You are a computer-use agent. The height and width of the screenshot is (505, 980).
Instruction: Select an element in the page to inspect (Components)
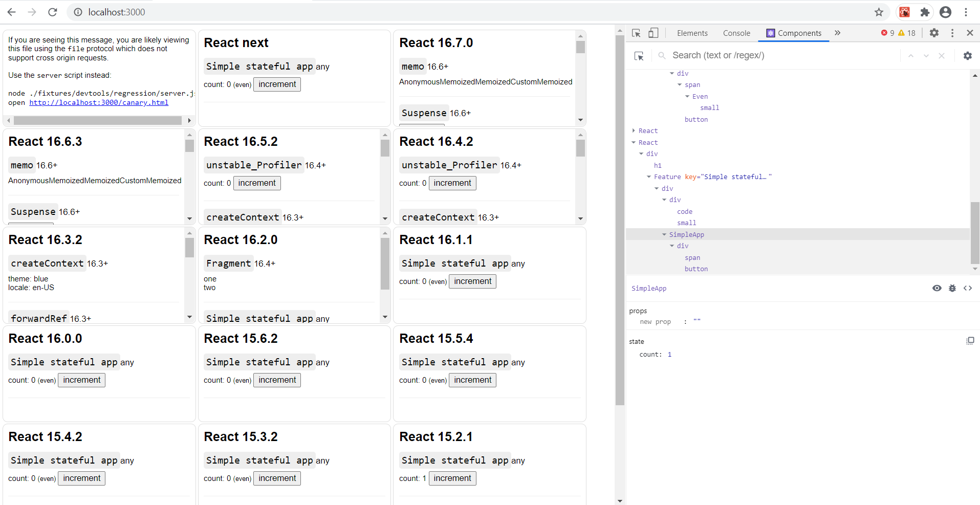click(639, 56)
